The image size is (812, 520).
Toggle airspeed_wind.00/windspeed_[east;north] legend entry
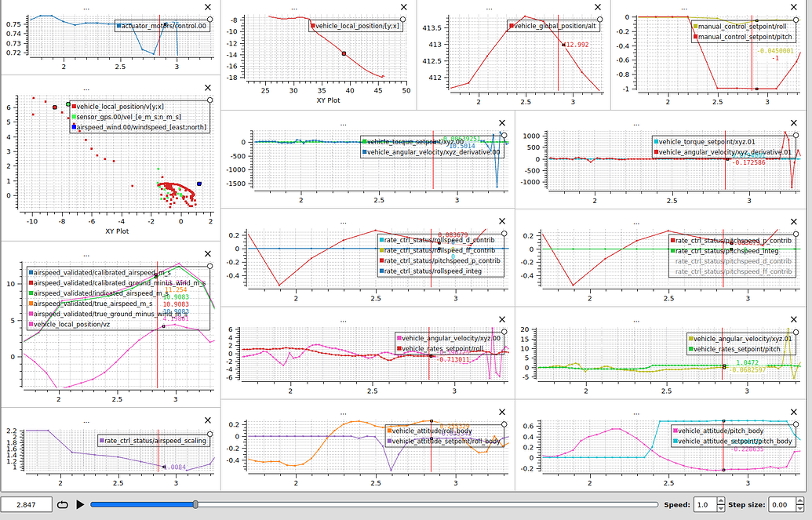[139, 127]
